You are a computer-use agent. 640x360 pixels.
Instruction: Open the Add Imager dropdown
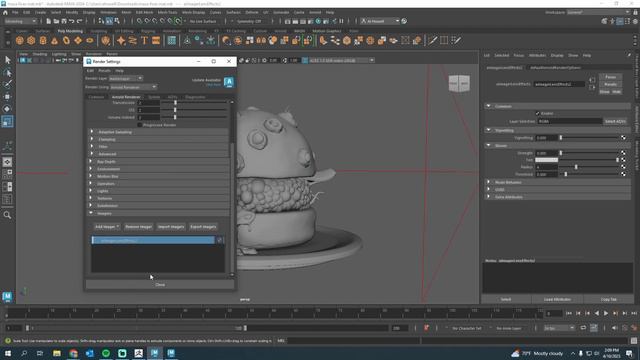click(x=107, y=227)
